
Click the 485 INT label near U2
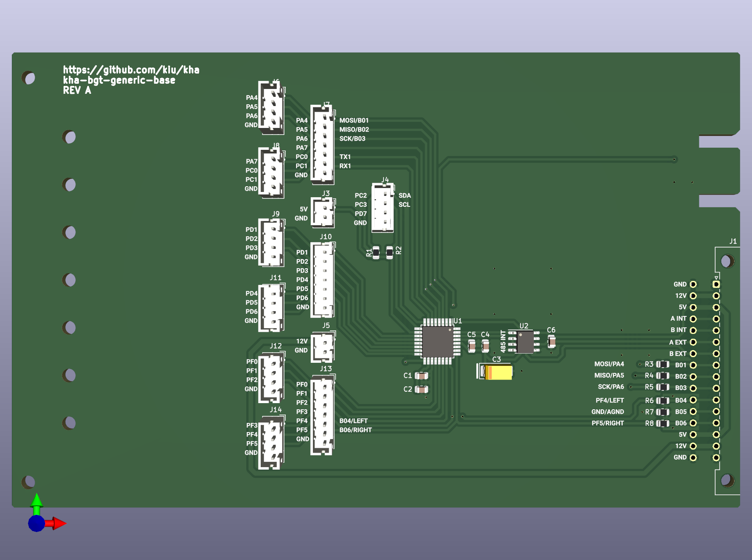503,341
